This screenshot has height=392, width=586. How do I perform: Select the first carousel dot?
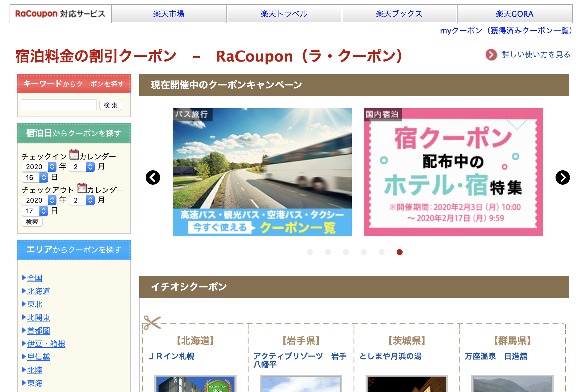click(x=310, y=252)
